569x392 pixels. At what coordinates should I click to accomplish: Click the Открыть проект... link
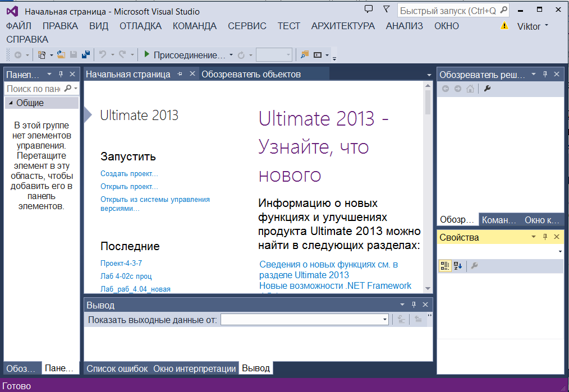coord(129,187)
